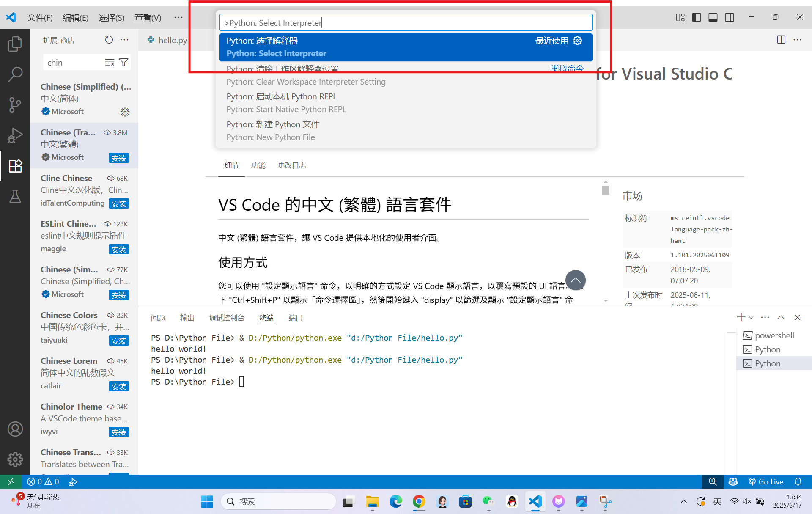
Task: Open the Search view in activity bar
Action: coord(15,74)
